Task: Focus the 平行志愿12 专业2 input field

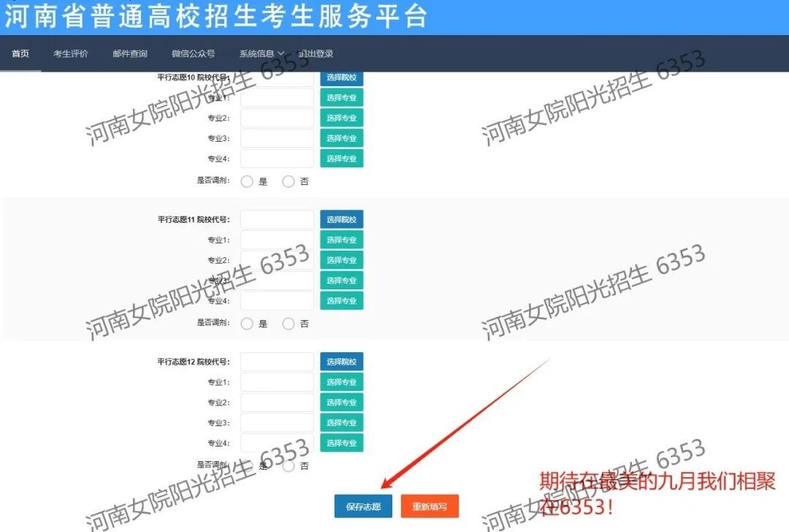Action: [277, 403]
